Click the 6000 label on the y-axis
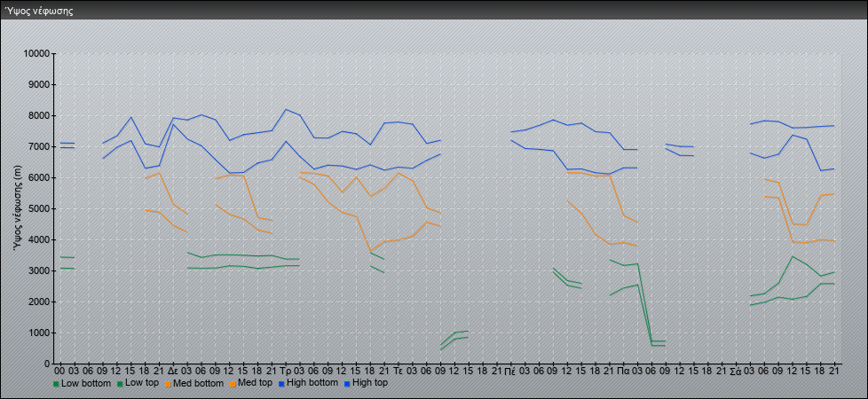Viewport: 868px width, 399px height. click(40, 177)
